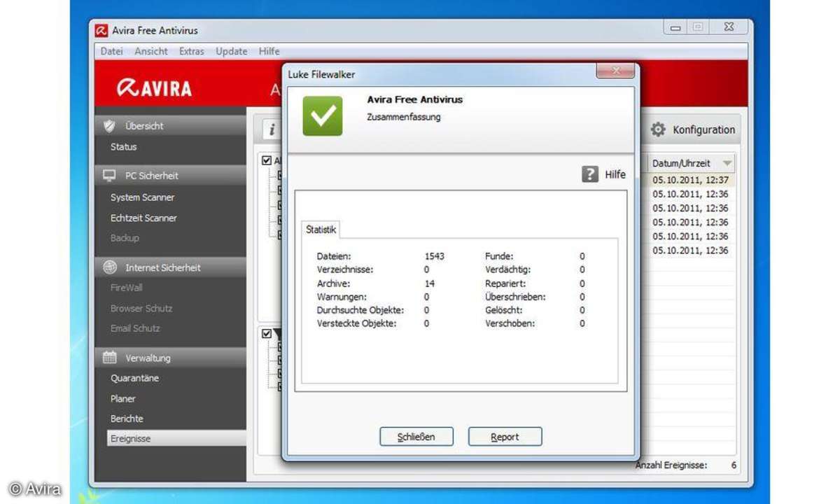The width and height of the screenshot is (840, 504).
Task: Select Ereignisse in the sidebar
Action: click(x=176, y=439)
